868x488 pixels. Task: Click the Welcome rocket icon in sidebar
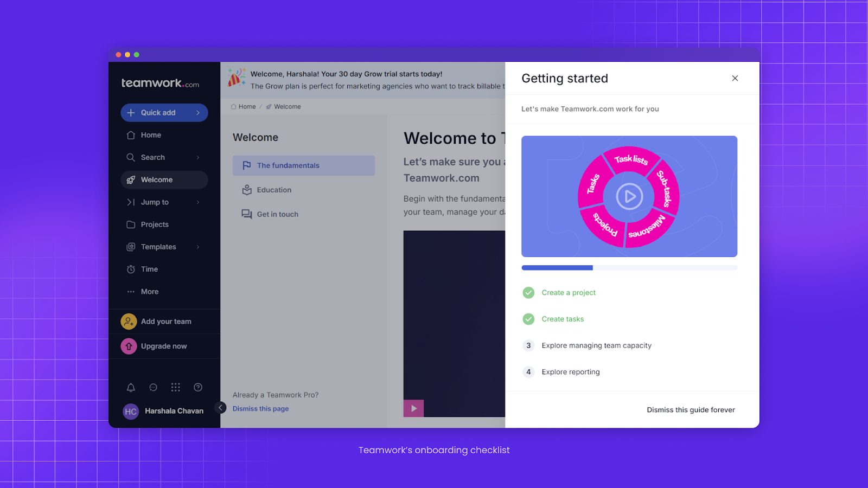click(131, 180)
